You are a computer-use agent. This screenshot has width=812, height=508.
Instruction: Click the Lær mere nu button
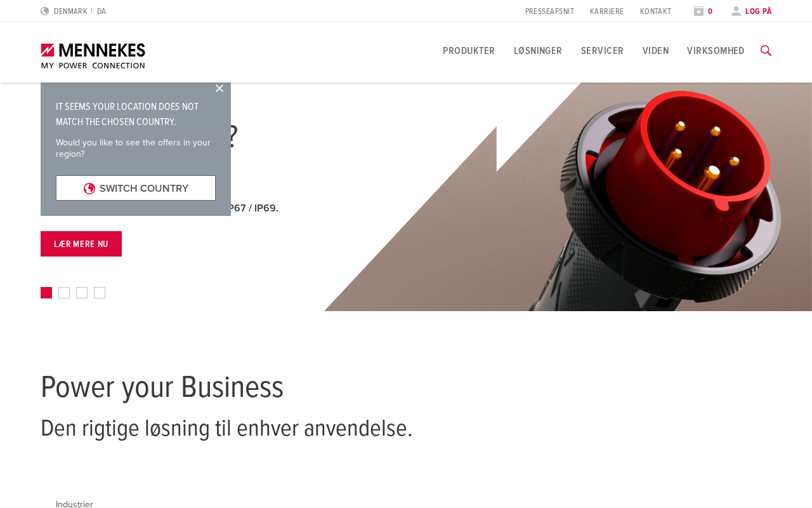click(81, 244)
